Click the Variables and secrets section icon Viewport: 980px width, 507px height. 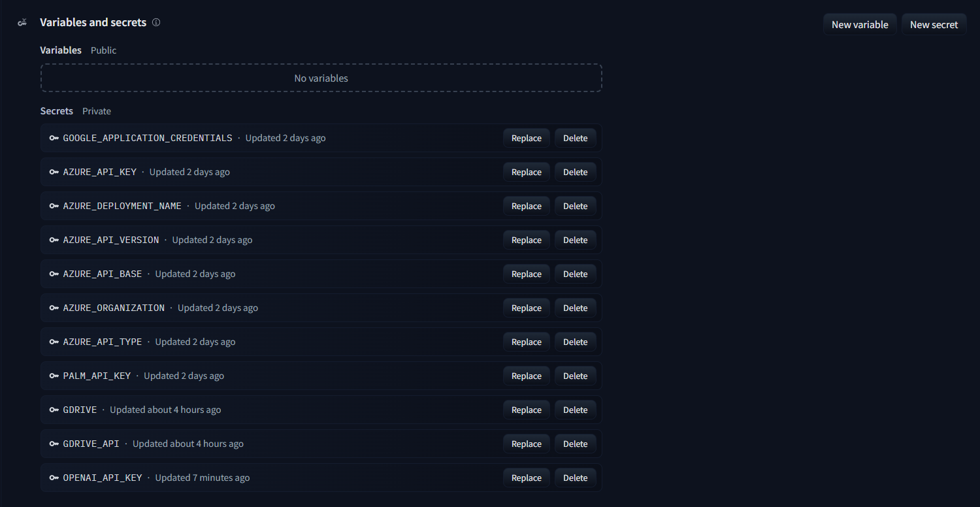(22, 23)
